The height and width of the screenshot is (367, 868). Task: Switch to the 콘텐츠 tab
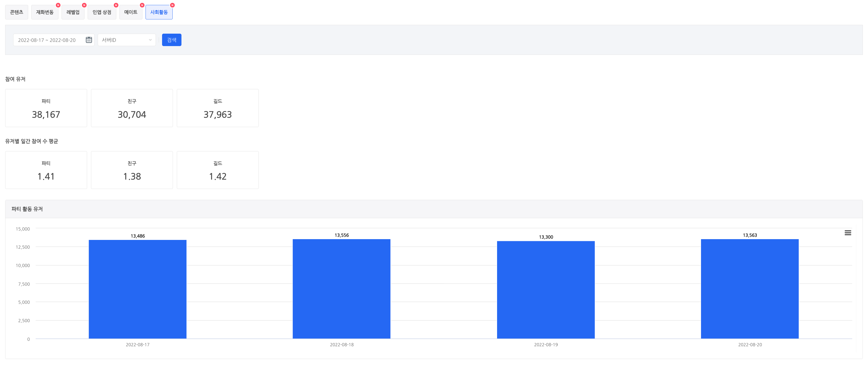pyautogui.click(x=17, y=12)
